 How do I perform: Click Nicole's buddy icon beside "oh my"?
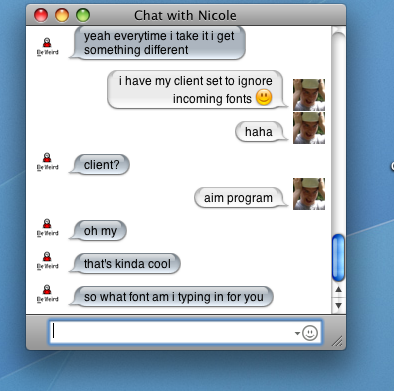coord(47,228)
